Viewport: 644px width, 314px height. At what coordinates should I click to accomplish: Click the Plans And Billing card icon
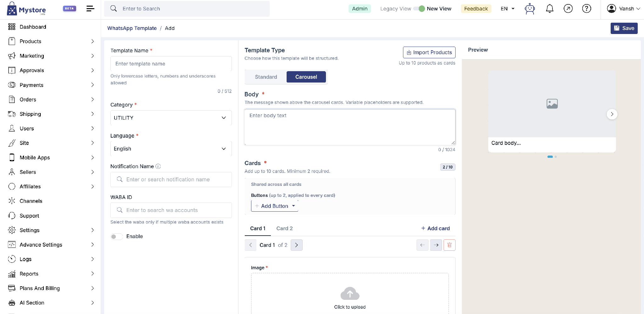[12, 288]
